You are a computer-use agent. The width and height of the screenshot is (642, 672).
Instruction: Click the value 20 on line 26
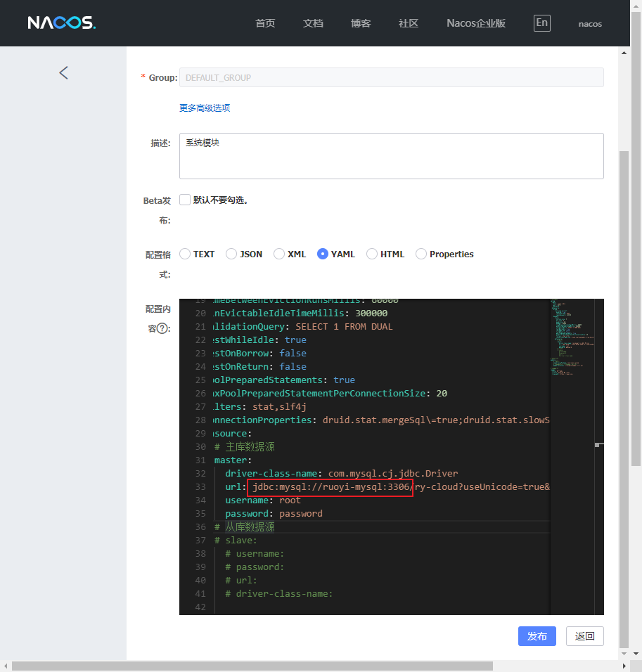pyautogui.click(x=442, y=394)
